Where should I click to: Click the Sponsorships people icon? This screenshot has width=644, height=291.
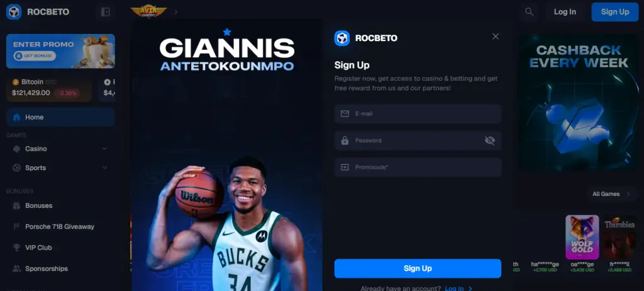point(16,268)
